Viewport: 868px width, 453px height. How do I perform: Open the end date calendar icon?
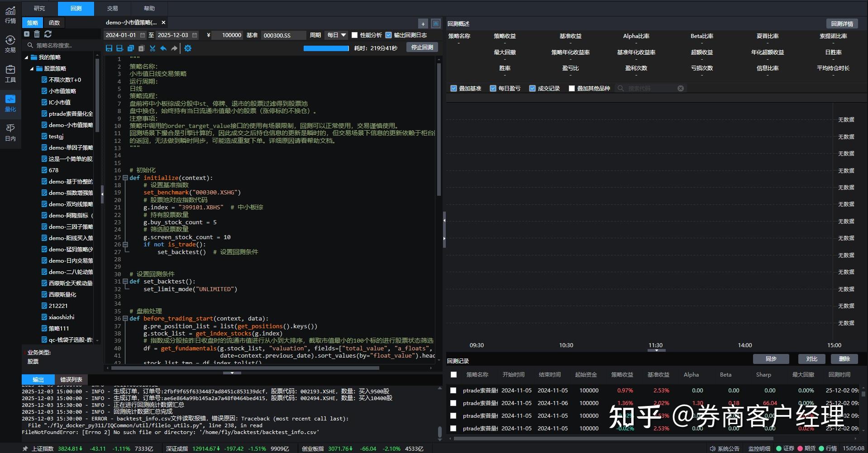coord(195,35)
